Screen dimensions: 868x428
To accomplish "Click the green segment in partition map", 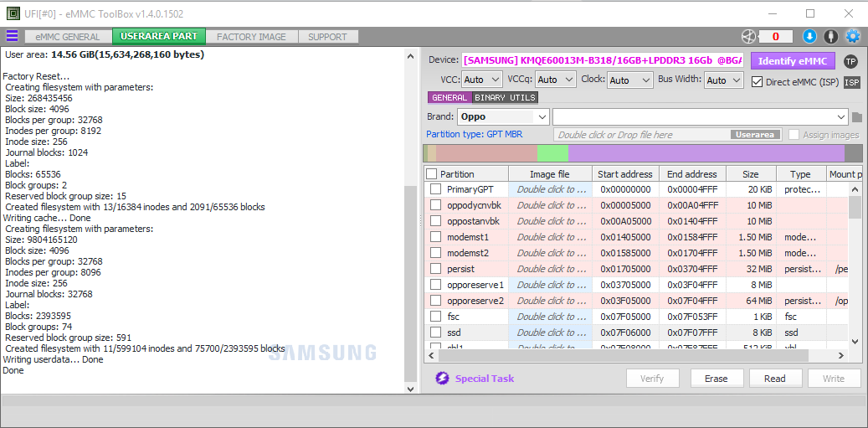I will (552, 152).
